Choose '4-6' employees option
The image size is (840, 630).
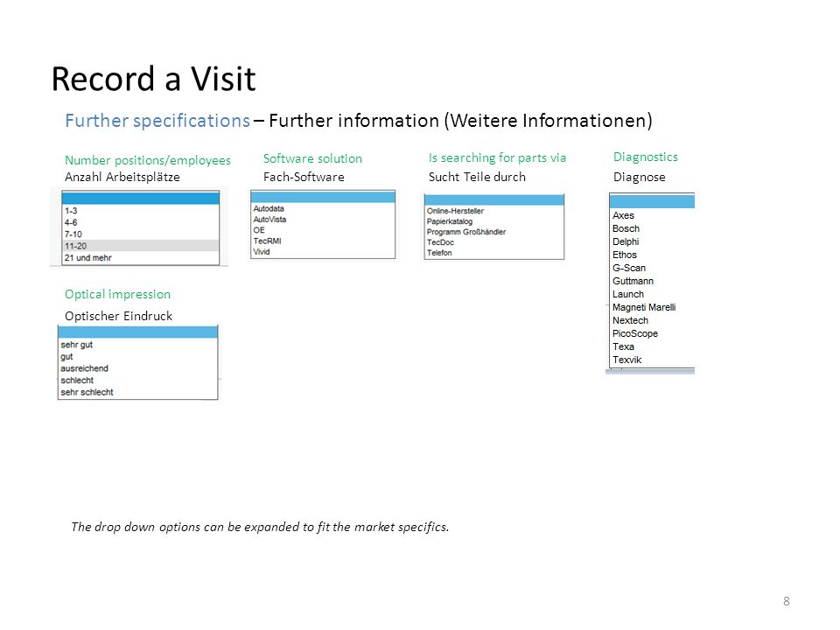pos(140,222)
